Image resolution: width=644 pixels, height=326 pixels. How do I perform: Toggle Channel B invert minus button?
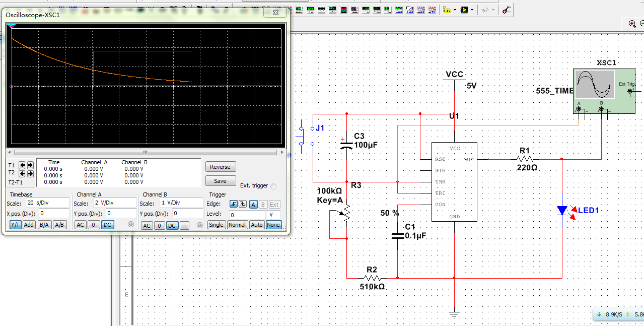pos(184,225)
